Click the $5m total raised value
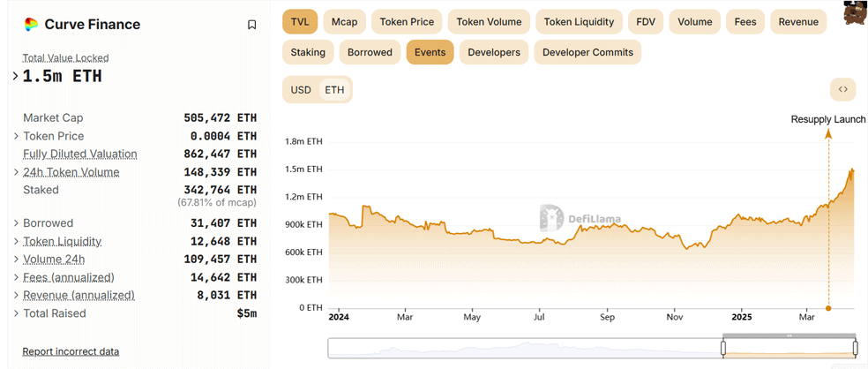This screenshot has height=369, width=868. click(x=247, y=313)
